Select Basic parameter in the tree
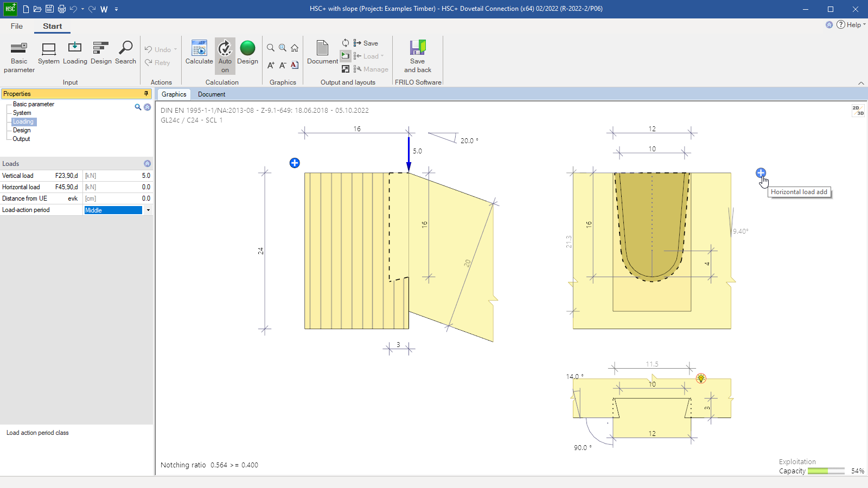This screenshot has height=488, width=868. (x=34, y=104)
